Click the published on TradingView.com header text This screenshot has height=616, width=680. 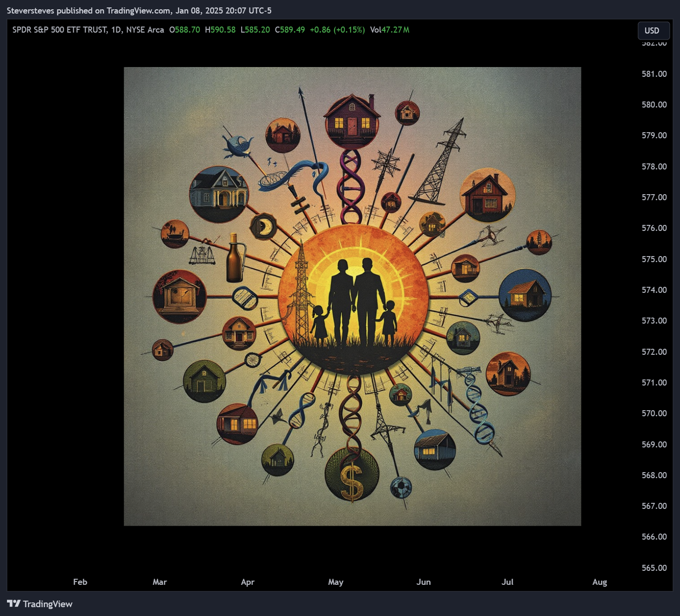(x=139, y=10)
